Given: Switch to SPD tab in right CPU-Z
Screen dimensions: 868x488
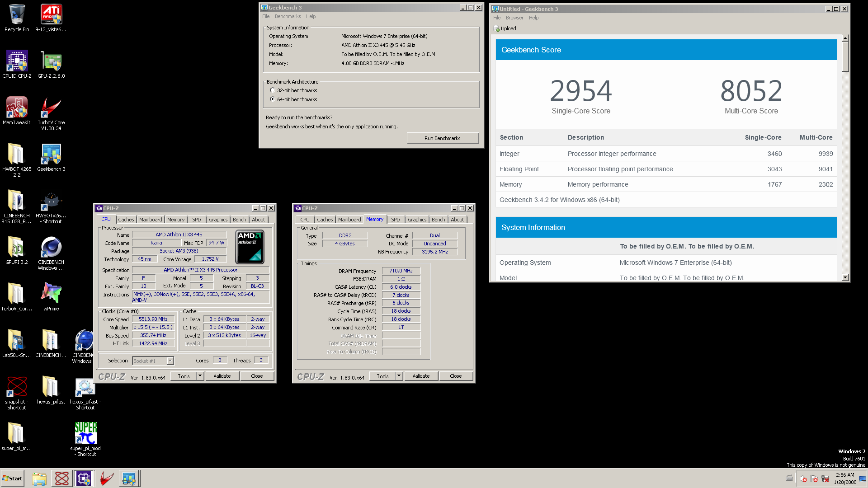Looking at the screenshot, I should coord(396,220).
